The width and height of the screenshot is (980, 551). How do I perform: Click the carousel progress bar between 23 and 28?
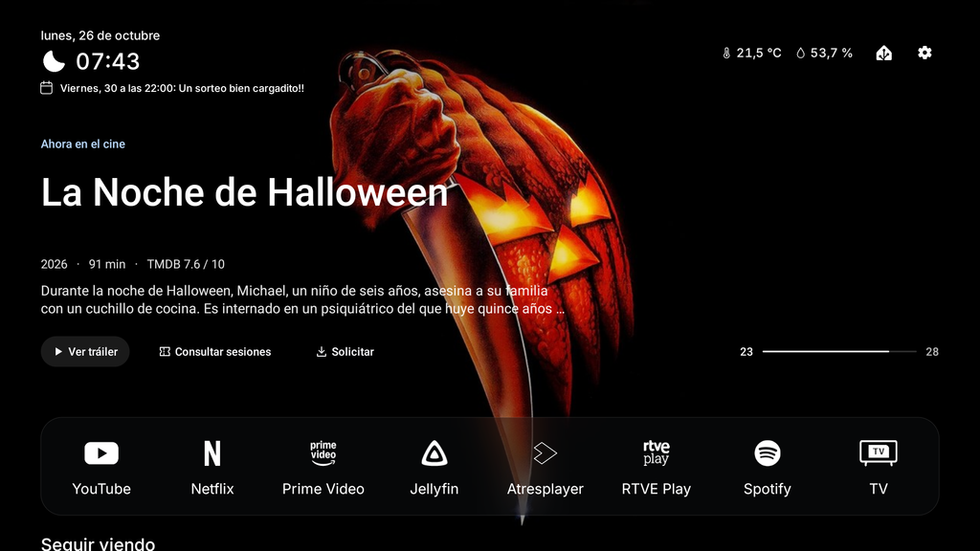coord(839,352)
